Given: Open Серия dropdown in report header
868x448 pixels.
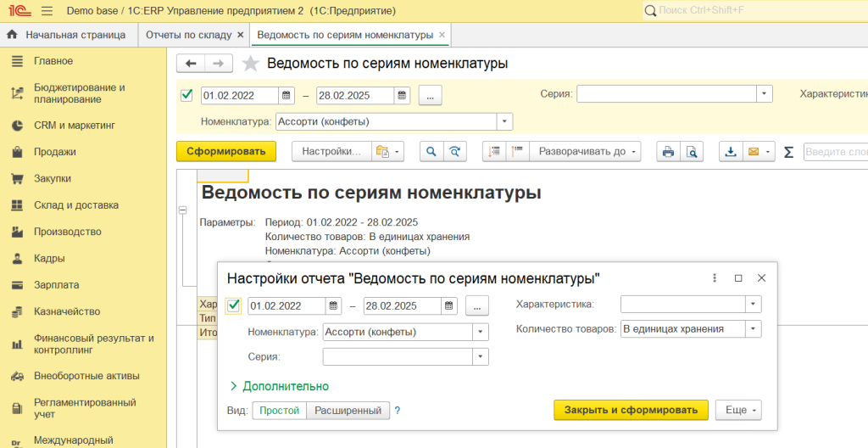Looking at the screenshot, I should pyautogui.click(x=764, y=93).
